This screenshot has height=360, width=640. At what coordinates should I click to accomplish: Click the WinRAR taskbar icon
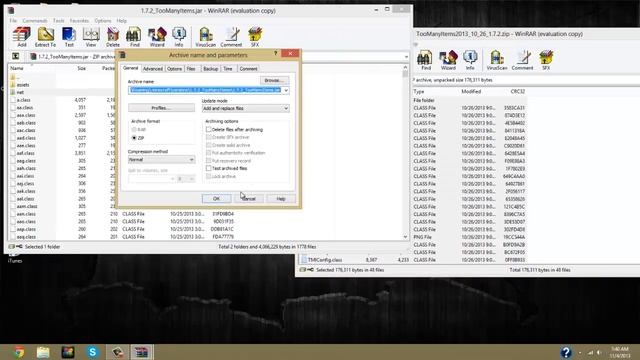tap(142, 352)
